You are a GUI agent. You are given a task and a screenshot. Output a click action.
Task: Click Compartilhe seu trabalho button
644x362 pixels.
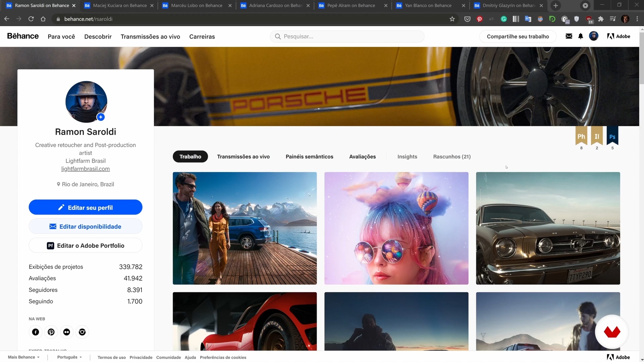[518, 36]
